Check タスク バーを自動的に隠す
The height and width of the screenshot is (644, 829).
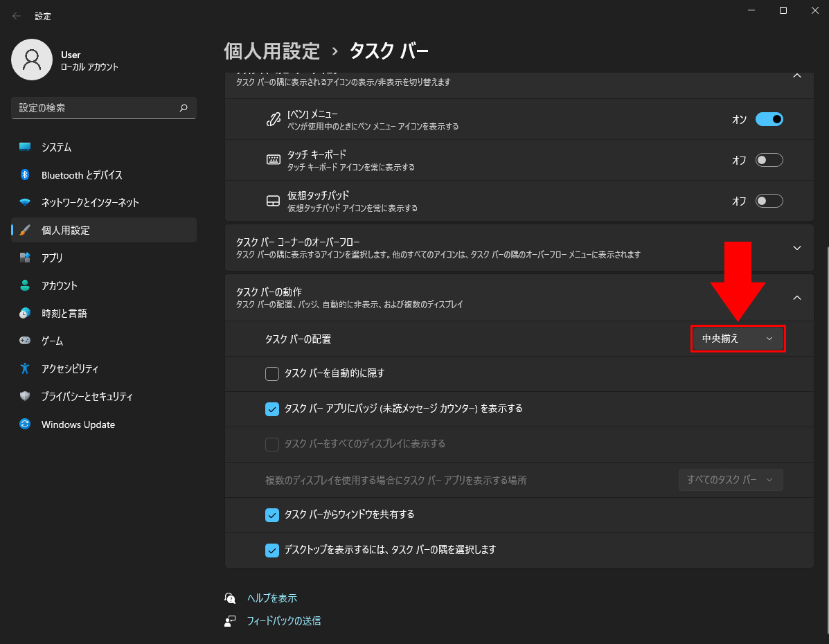271,374
